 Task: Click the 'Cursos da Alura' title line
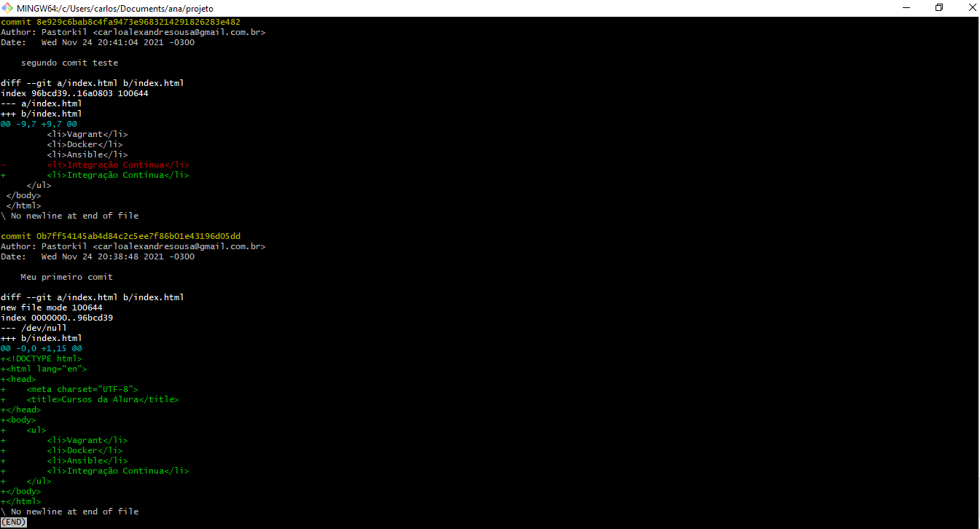click(90, 399)
